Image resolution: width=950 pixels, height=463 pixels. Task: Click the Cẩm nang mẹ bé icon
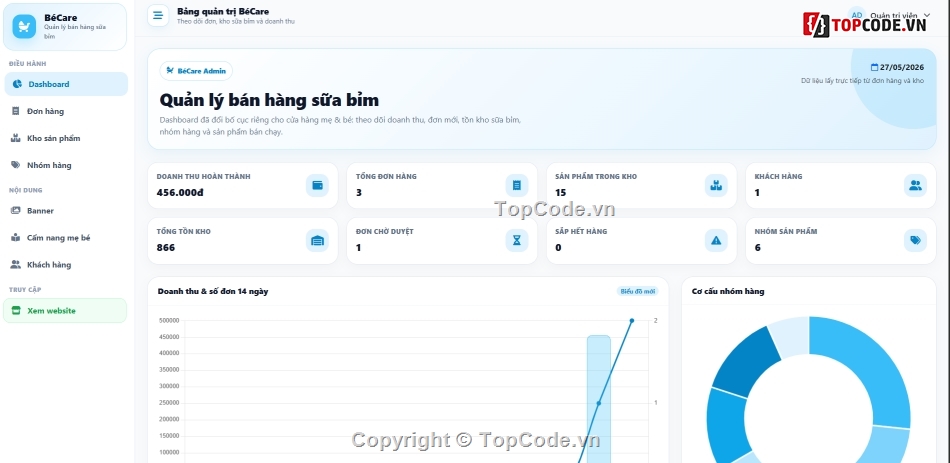coord(16,238)
